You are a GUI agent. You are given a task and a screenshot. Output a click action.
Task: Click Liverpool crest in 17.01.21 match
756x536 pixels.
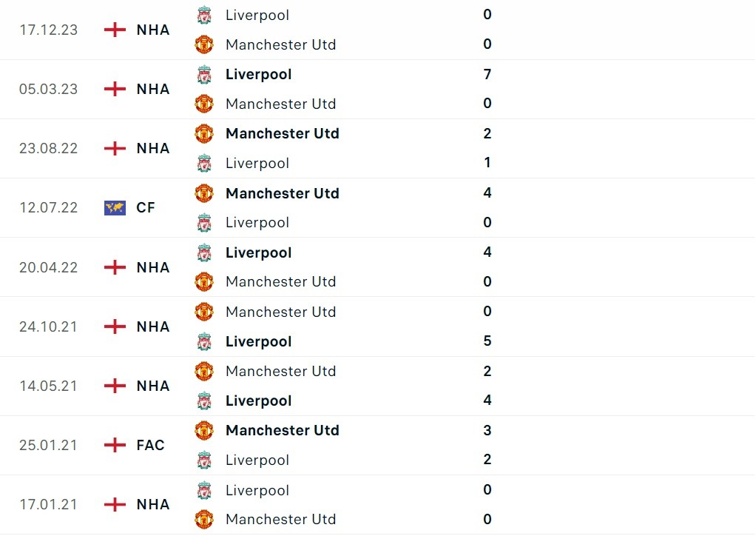pyautogui.click(x=204, y=490)
